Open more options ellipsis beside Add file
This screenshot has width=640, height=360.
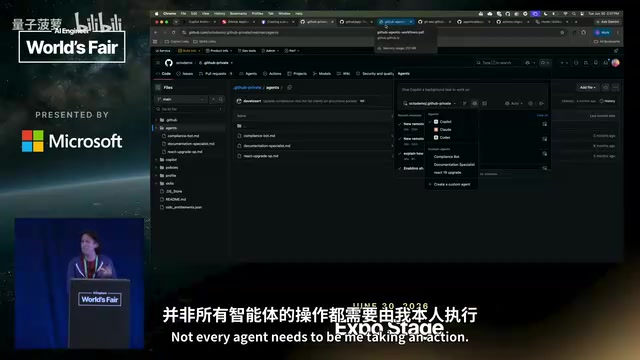click(615, 87)
